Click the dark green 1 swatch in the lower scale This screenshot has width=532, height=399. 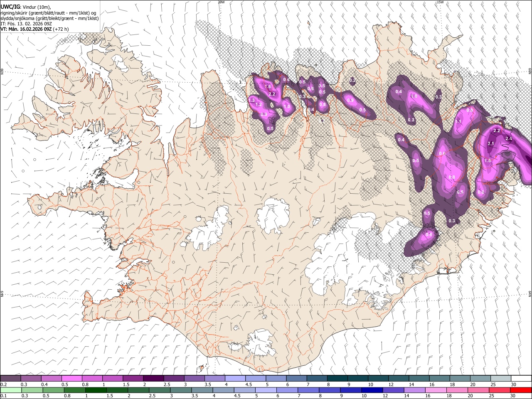96,390
